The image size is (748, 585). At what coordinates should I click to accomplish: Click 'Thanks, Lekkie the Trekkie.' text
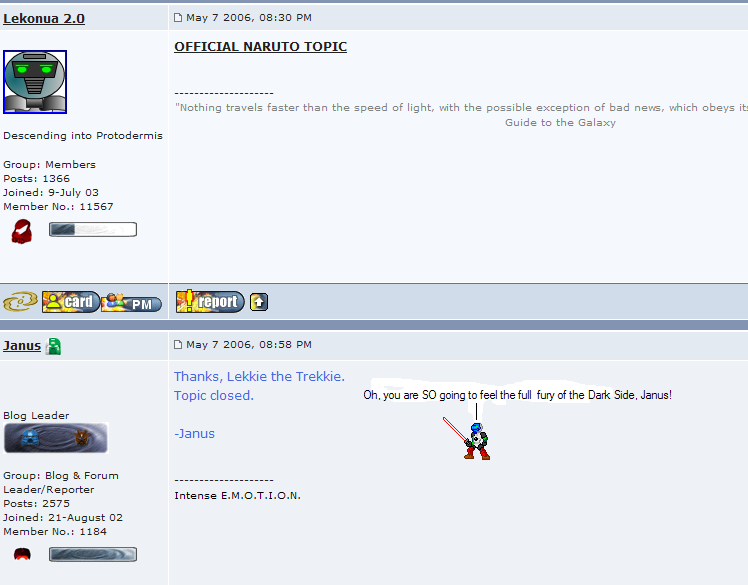click(x=260, y=376)
